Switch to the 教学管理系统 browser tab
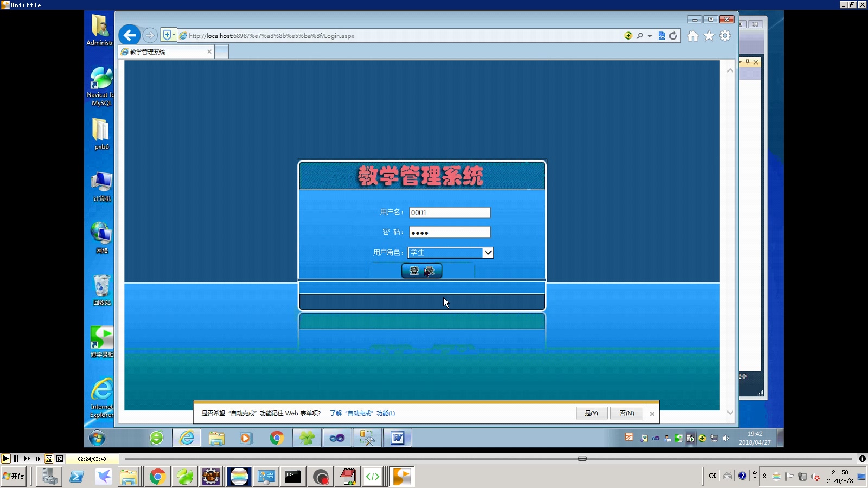Image resolution: width=868 pixels, height=488 pixels. pyautogui.click(x=160, y=52)
